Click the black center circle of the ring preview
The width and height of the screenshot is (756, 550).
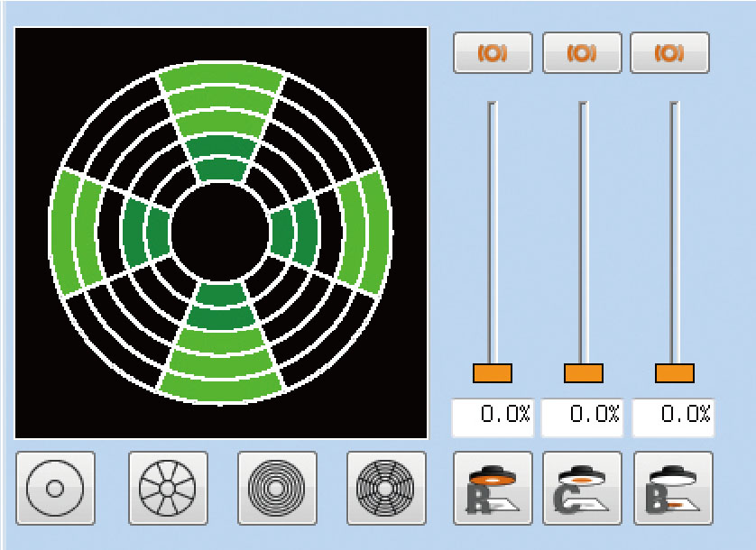tap(221, 232)
